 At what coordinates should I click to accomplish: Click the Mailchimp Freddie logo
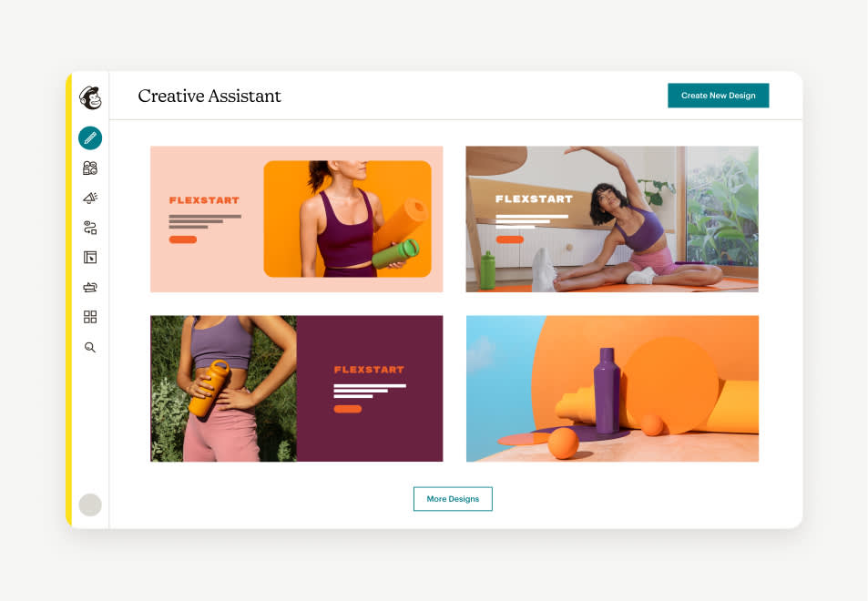pos(90,98)
